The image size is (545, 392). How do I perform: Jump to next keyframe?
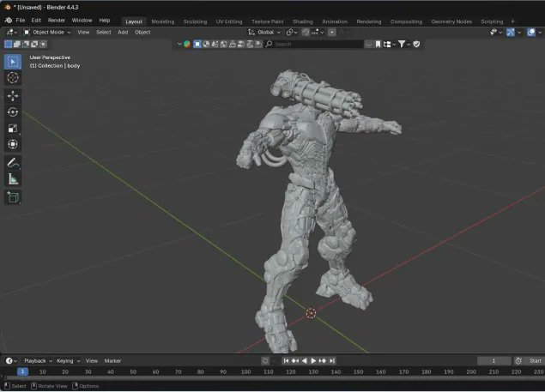pos(323,361)
